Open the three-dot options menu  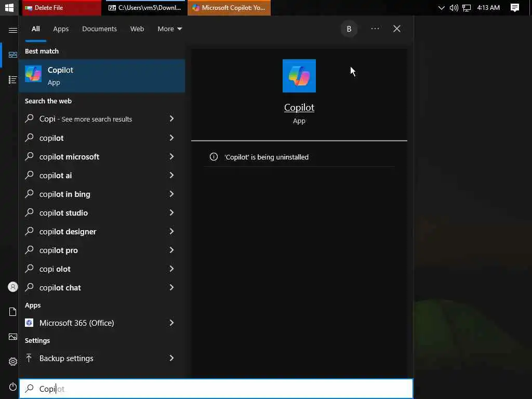tap(375, 29)
